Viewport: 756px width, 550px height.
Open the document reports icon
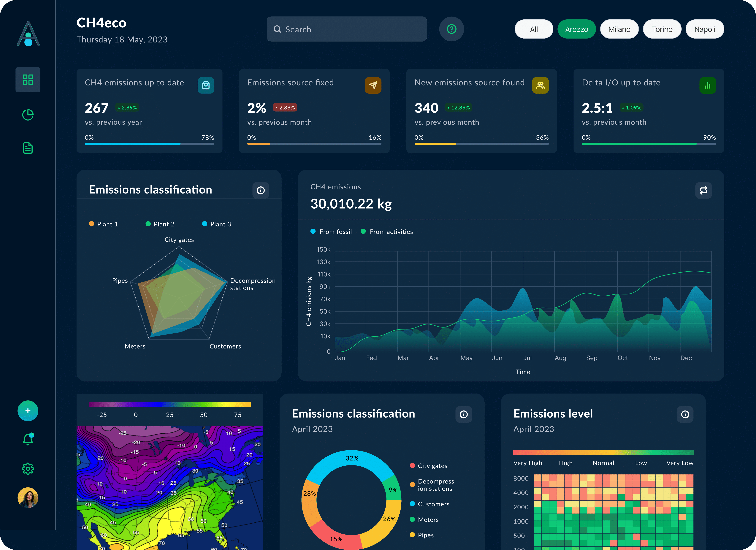pos(28,148)
